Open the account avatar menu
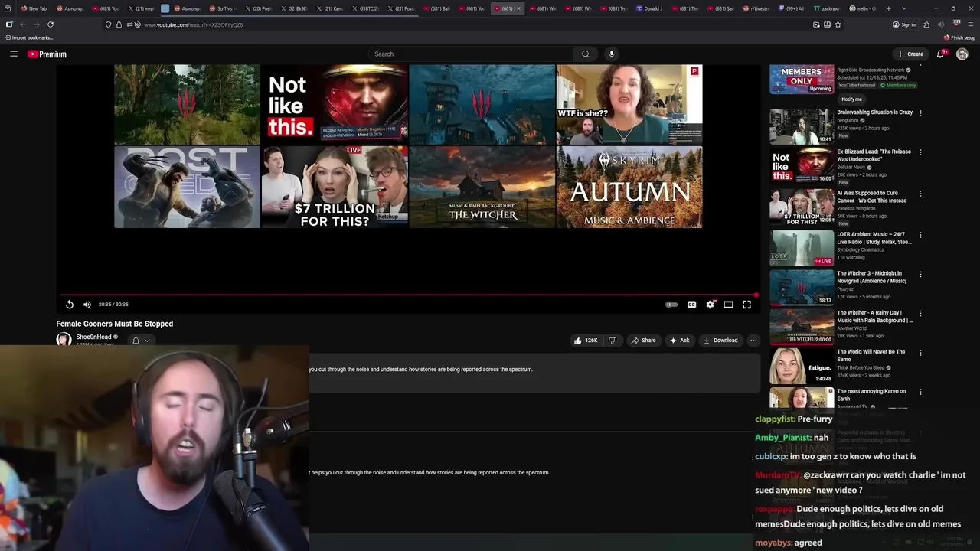980x551 pixels. [x=962, y=54]
